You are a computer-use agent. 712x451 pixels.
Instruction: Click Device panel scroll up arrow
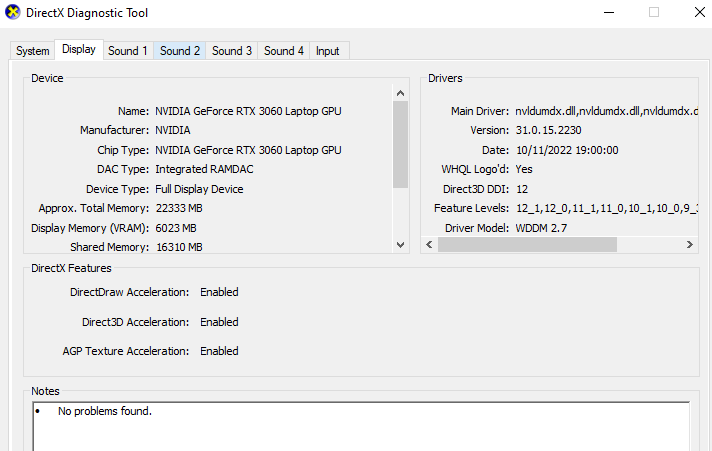point(400,93)
